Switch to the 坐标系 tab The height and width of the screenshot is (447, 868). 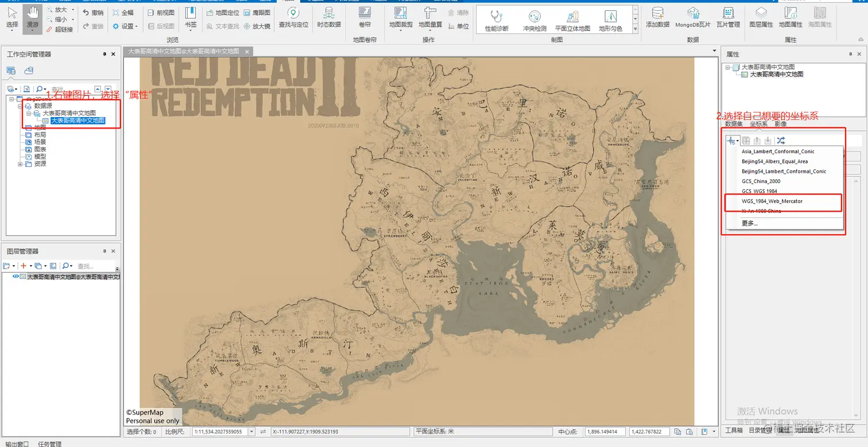coord(758,124)
